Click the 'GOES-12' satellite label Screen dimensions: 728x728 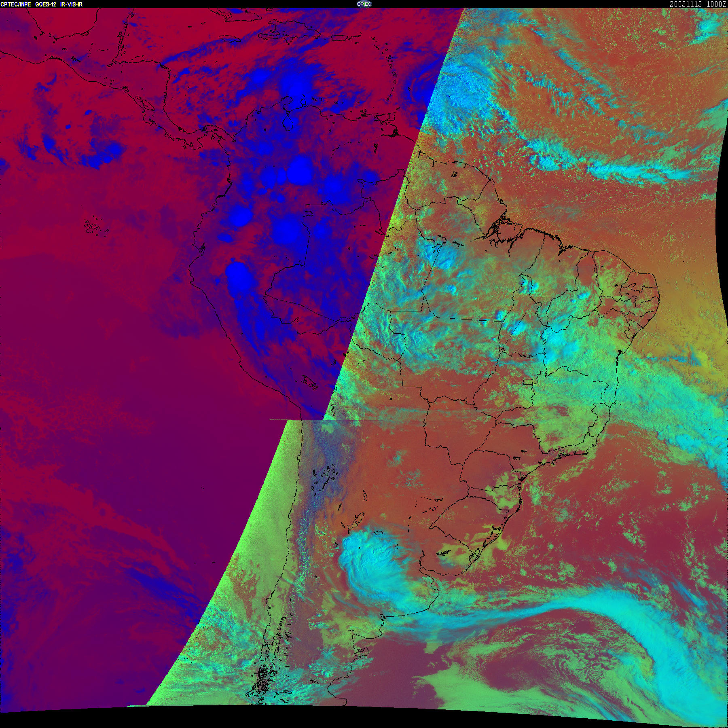click(x=46, y=4)
